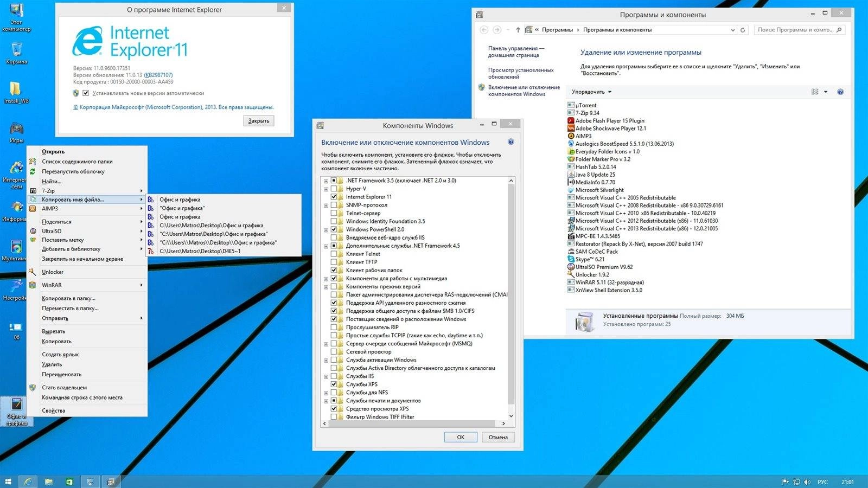The height and width of the screenshot is (488, 868).
Task: Uncheck Internet Explorer 11 component
Action: click(x=334, y=197)
